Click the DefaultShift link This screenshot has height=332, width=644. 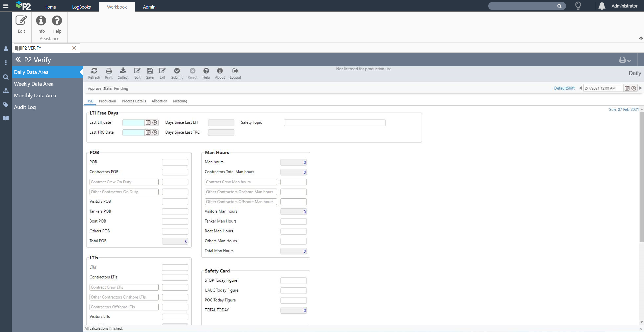[x=564, y=88]
